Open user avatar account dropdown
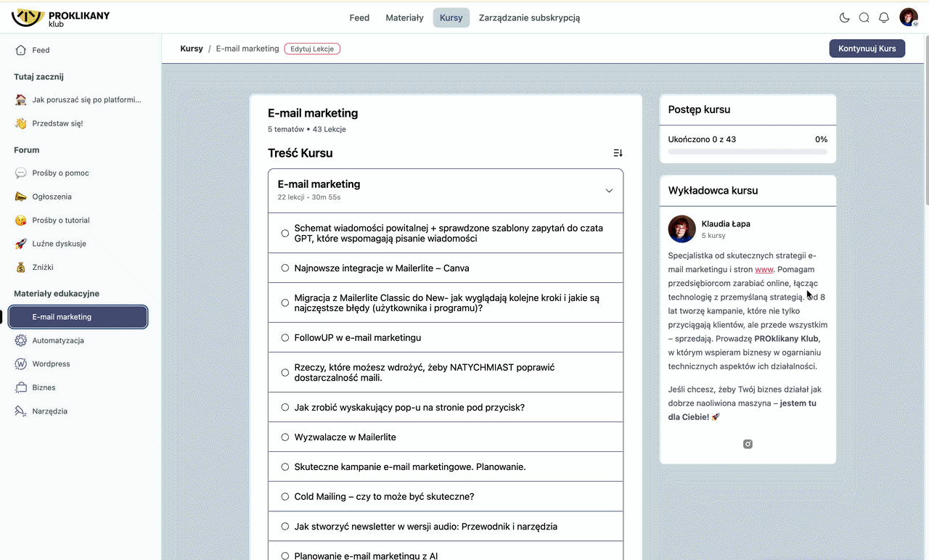 [x=909, y=18]
